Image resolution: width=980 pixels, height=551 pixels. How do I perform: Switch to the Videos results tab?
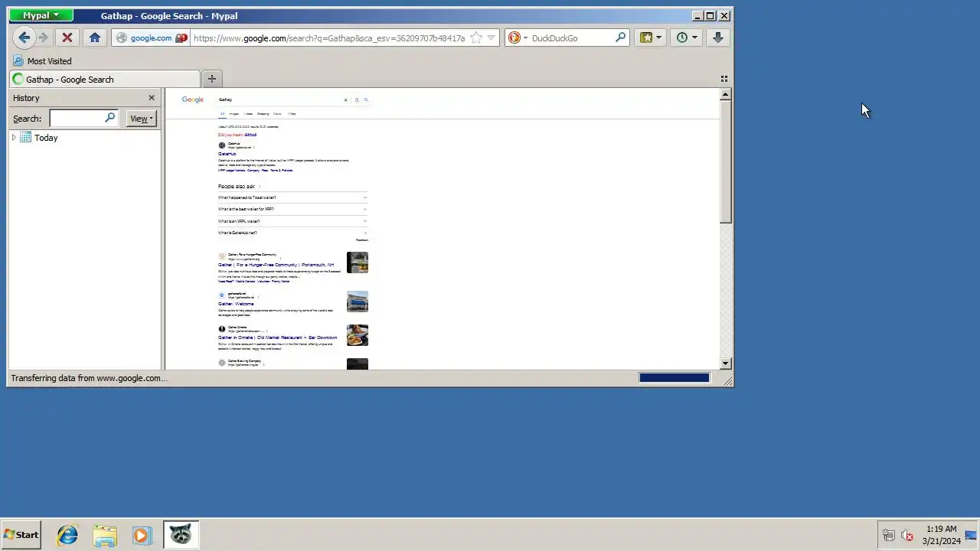click(x=249, y=114)
